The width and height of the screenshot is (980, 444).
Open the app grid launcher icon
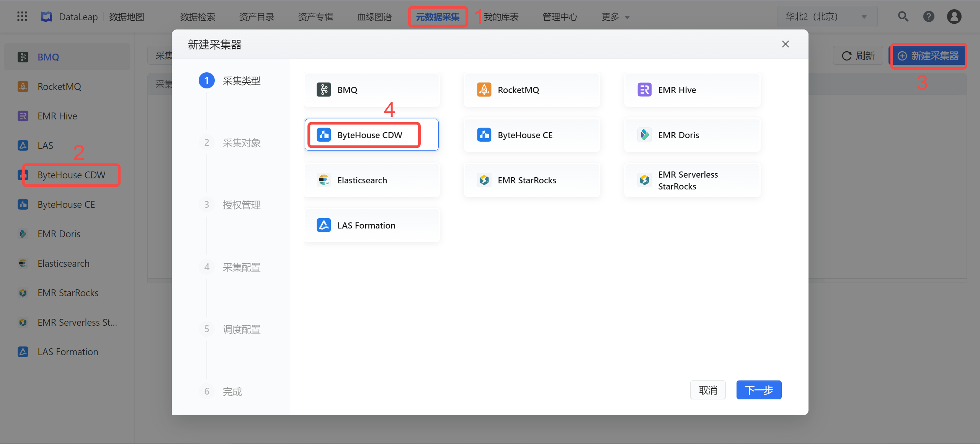(22, 16)
